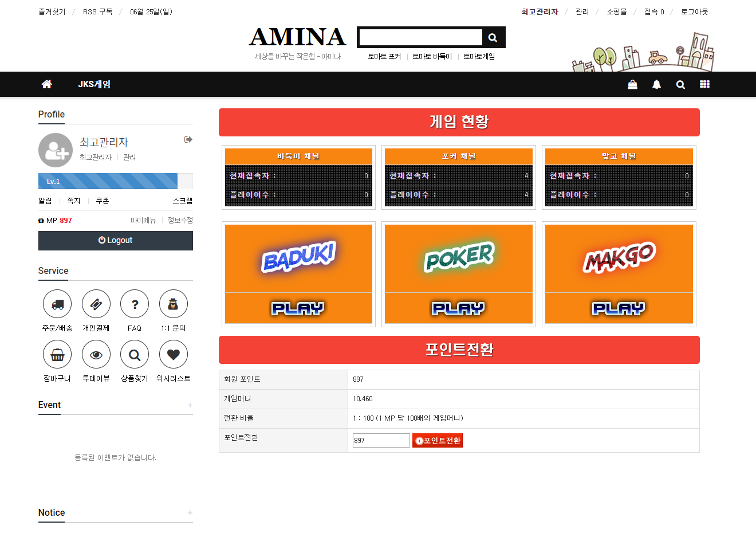Image resolution: width=756 pixels, height=537 pixels.
Task: Click the 포인트전환 amount input field
Action: coord(381,441)
